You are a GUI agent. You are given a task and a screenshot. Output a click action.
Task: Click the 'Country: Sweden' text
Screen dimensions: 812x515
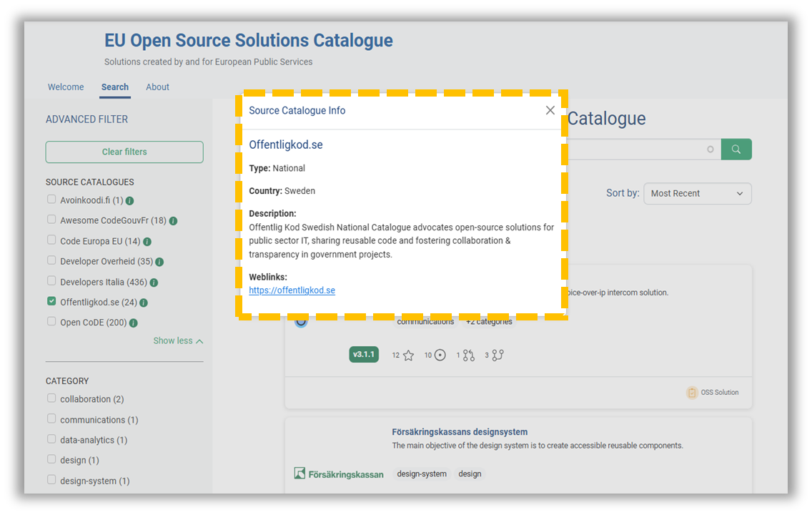pyautogui.click(x=282, y=191)
